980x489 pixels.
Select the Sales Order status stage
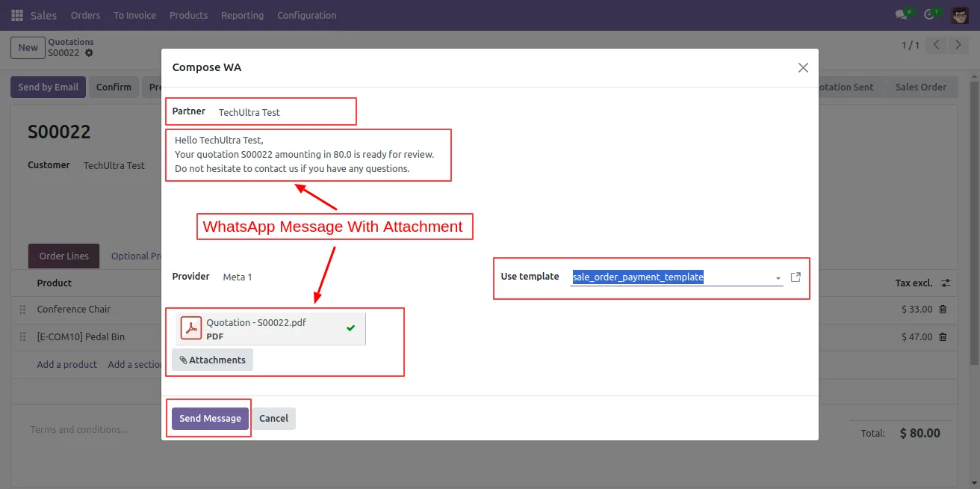pos(920,87)
